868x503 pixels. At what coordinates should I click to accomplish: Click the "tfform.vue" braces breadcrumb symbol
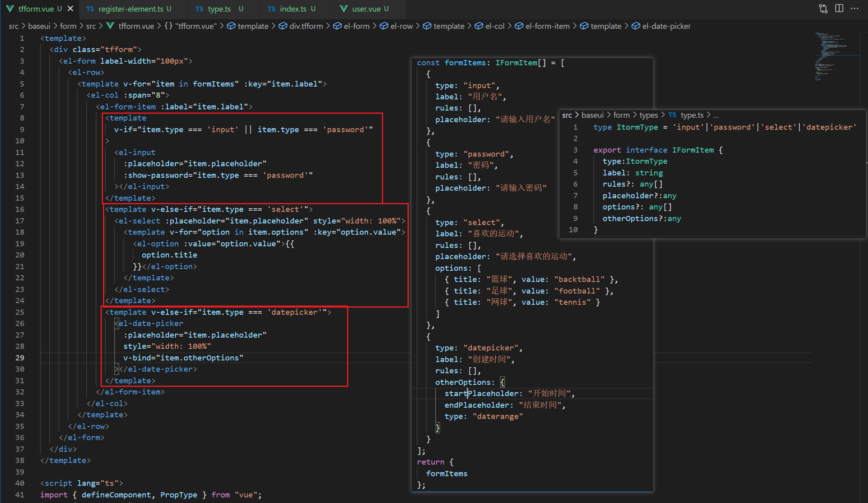[x=190, y=26]
